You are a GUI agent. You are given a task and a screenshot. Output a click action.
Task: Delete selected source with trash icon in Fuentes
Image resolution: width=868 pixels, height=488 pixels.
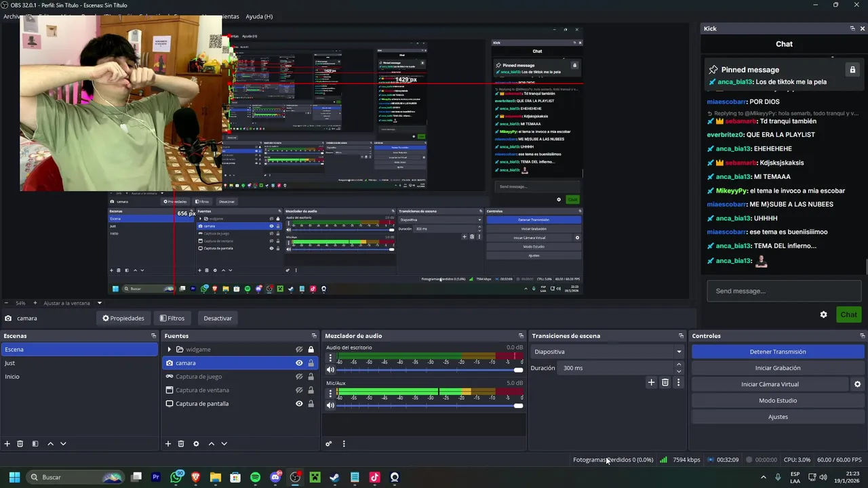[181, 444]
